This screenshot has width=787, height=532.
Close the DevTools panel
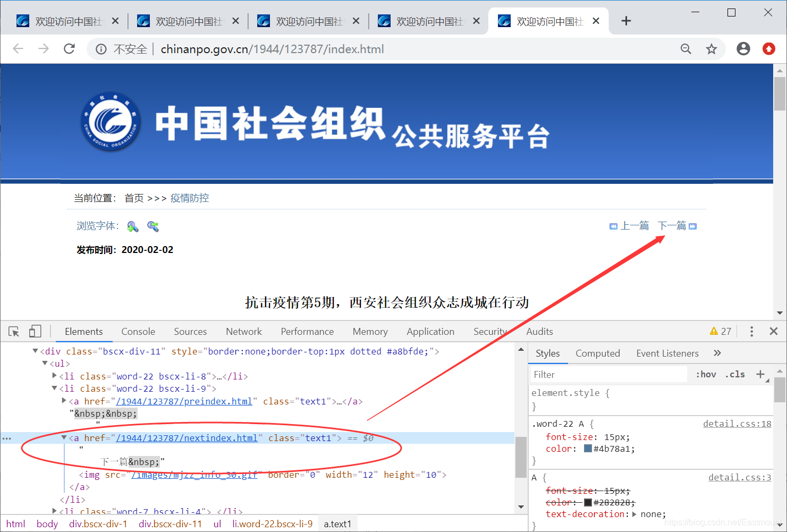pos(774,332)
